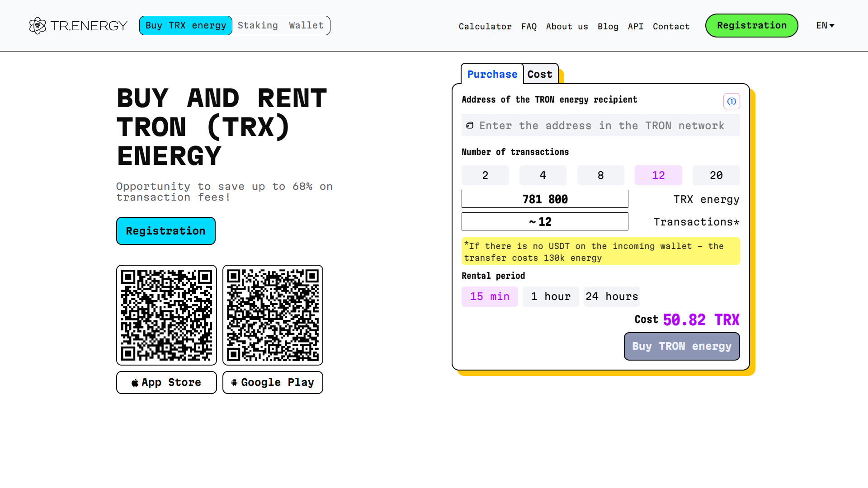Choose the 1 hour rental period
The image size is (868, 488).
click(x=551, y=296)
